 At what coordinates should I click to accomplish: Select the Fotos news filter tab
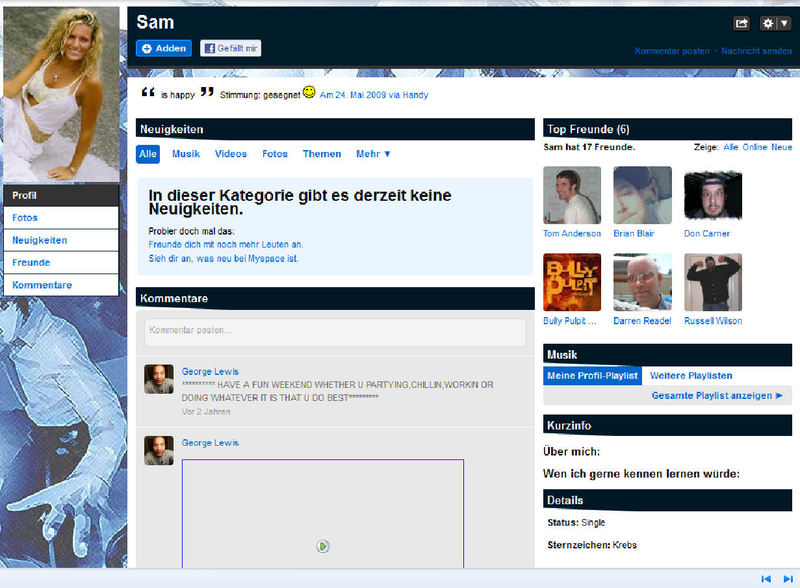[275, 154]
